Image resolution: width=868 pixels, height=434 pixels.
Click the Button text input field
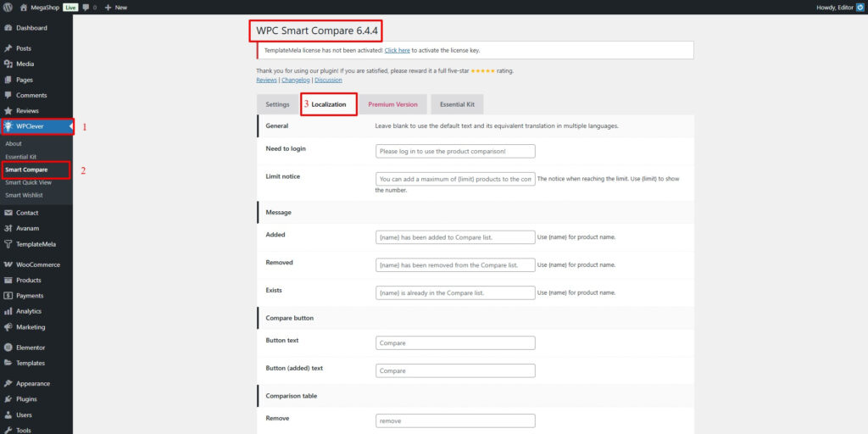click(x=455, y=342)
